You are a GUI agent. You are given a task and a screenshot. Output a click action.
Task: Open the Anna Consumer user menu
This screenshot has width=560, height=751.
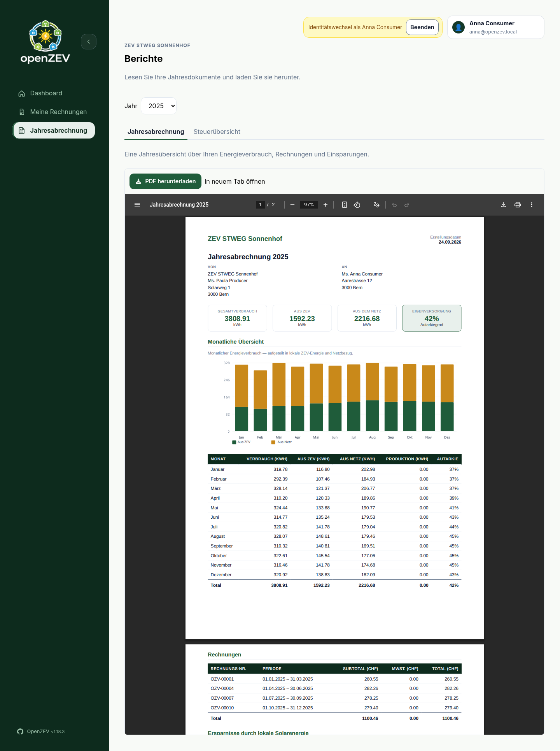coord(495,27)
